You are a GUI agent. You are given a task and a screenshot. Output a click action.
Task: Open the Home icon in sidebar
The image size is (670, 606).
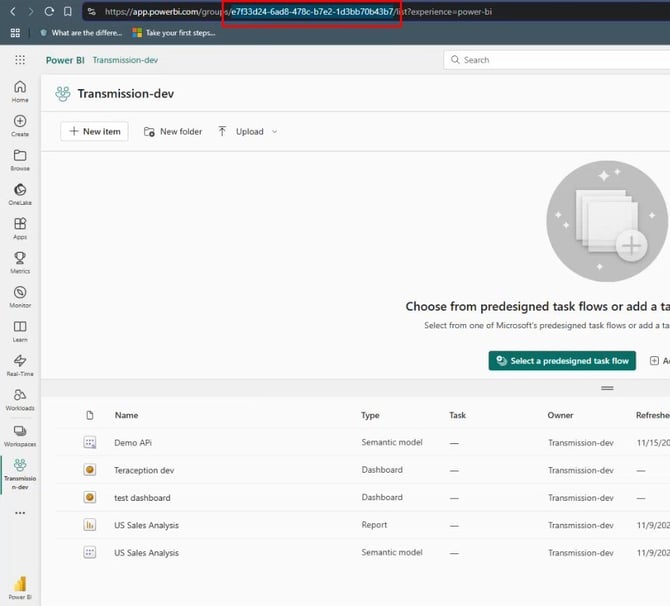(x=20, y=91)
